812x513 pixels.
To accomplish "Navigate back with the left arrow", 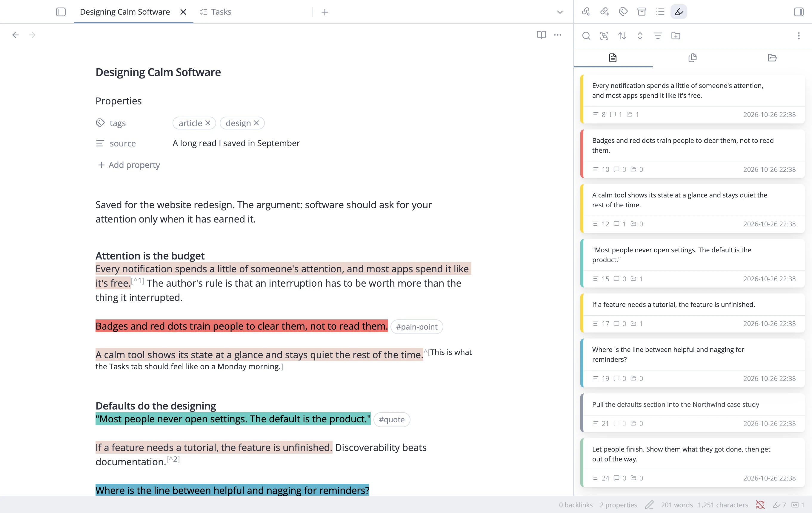I will point(16,35).
